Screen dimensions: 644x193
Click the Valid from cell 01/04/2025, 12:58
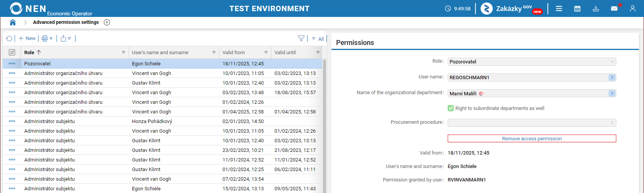[x=243, y=111]
